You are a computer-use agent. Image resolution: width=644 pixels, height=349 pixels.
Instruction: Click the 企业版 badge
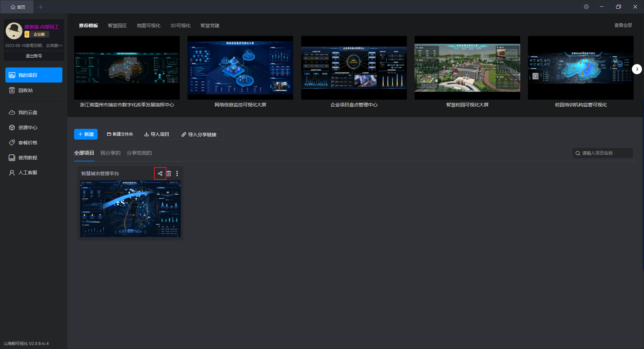[37, 34]
